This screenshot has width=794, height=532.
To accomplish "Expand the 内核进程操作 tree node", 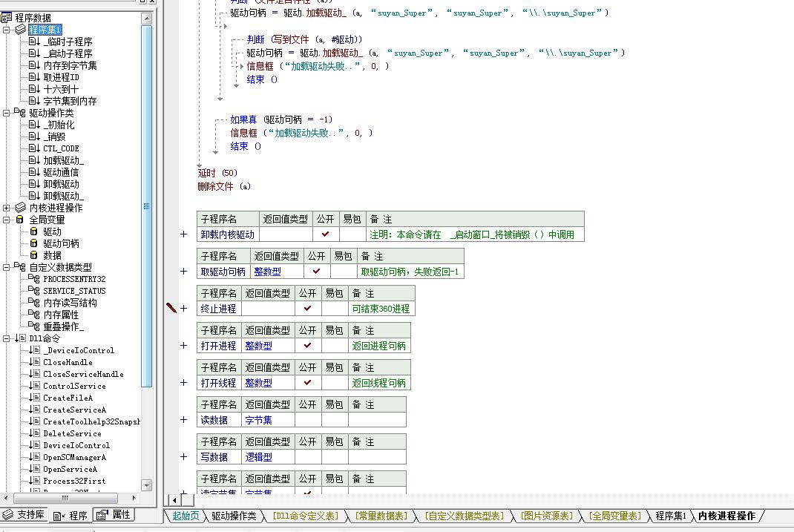I will [6, 208].
